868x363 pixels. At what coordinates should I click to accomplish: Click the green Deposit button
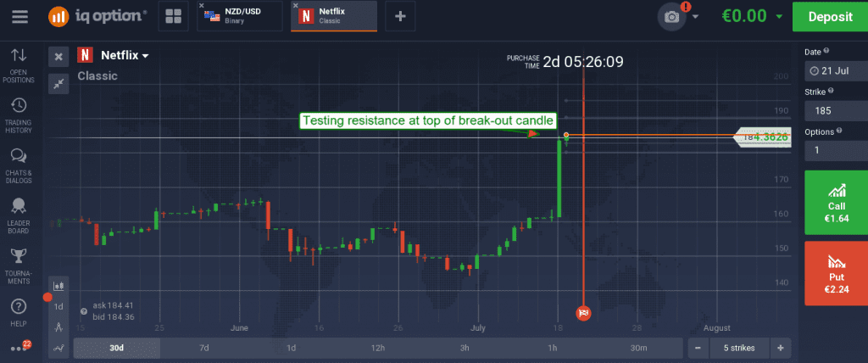click(x=831, y=17)
